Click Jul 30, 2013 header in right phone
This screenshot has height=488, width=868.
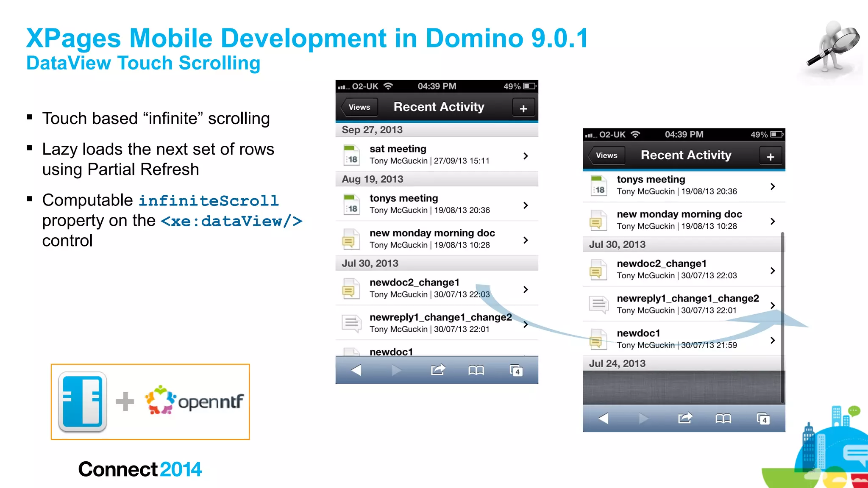pos(684,244)
